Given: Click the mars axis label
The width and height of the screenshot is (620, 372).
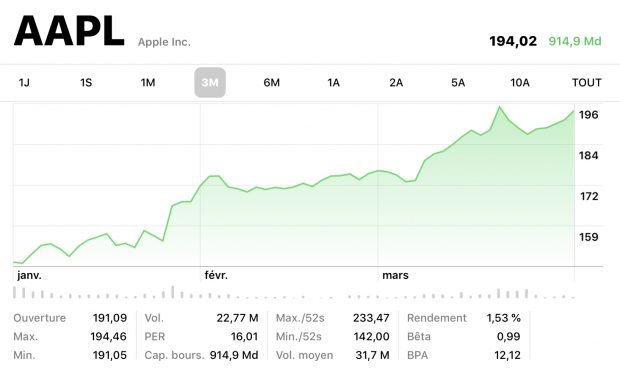Looking at the screenshot, I should (x=395, y=275).
